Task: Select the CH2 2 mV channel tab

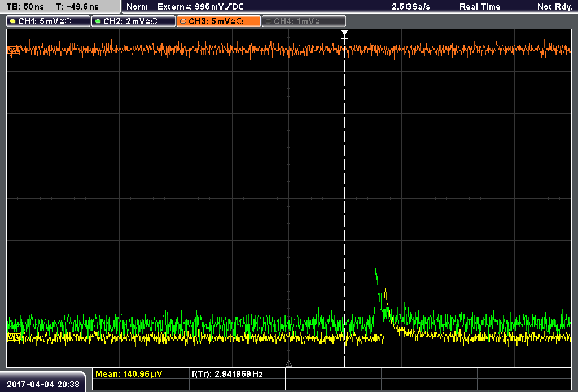Action: (x=133, y=21)
